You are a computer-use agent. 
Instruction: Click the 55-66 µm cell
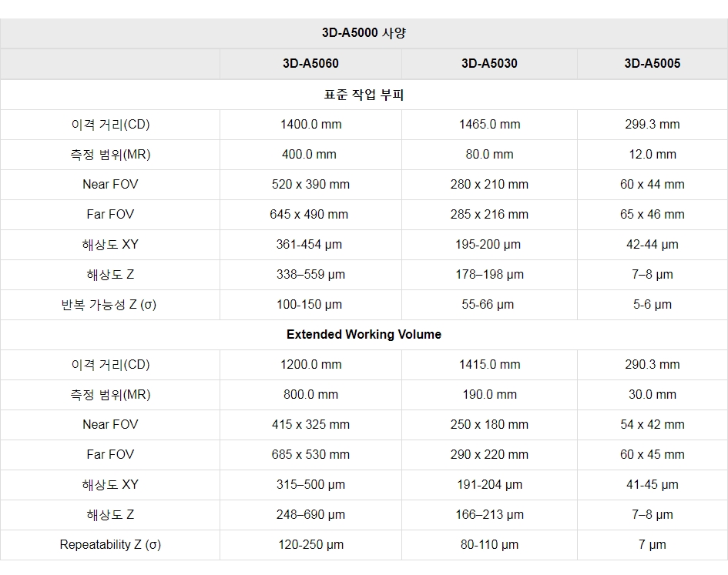[488, 305]
